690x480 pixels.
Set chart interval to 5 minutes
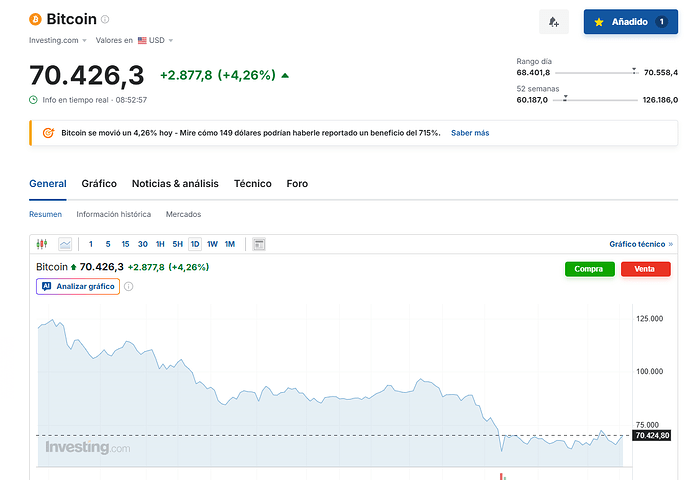click(x=108, y=244)
